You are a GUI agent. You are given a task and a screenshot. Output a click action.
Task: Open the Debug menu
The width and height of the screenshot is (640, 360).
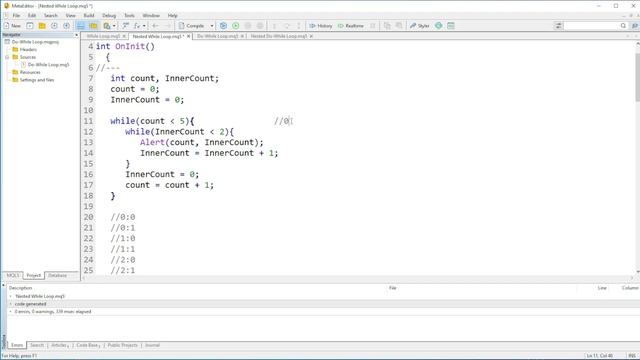coord(109,16)
